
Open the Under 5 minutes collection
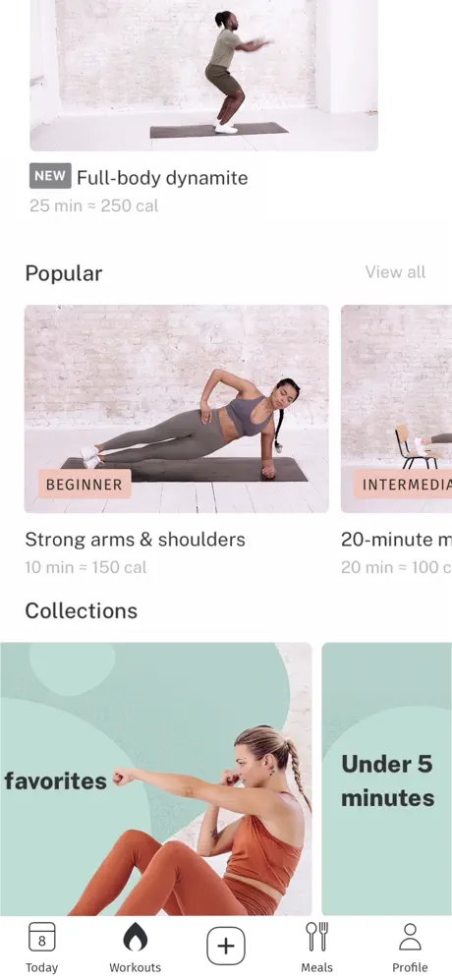tap(387, 778)
